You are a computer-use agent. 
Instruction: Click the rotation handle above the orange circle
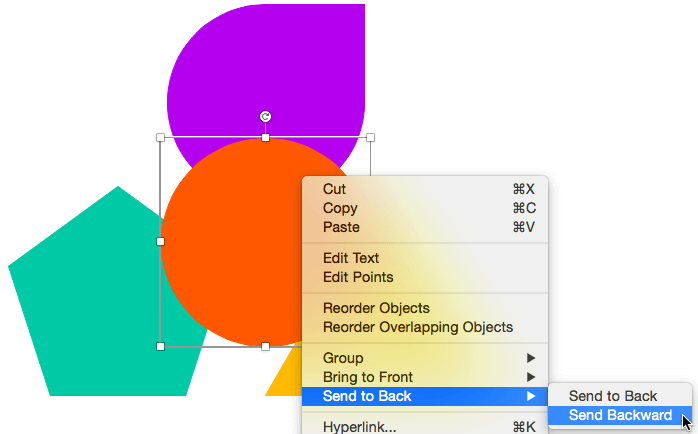[x=265, y=117]
